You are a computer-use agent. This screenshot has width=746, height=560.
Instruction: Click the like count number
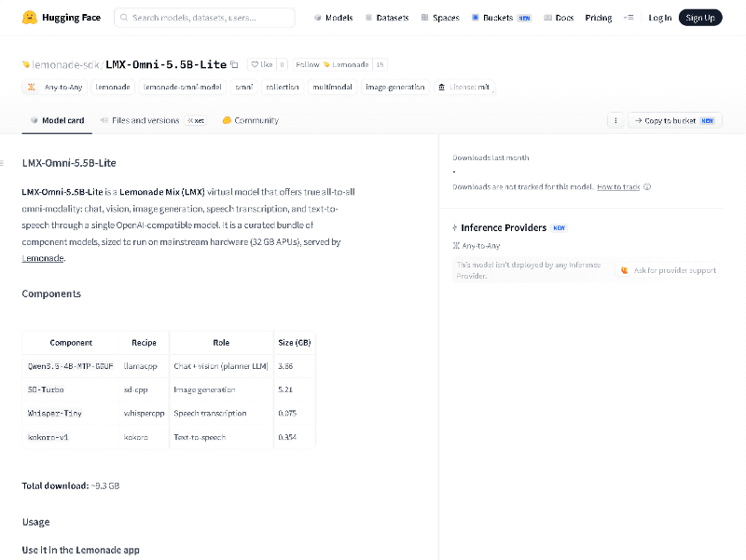tap(283, 64)
